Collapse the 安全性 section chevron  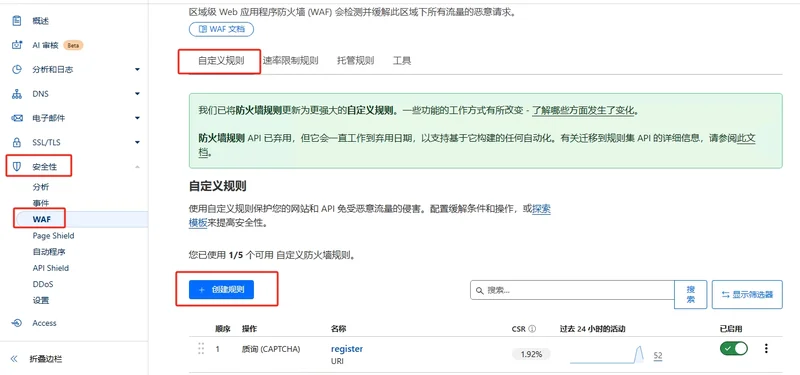[x=137, y=166]
